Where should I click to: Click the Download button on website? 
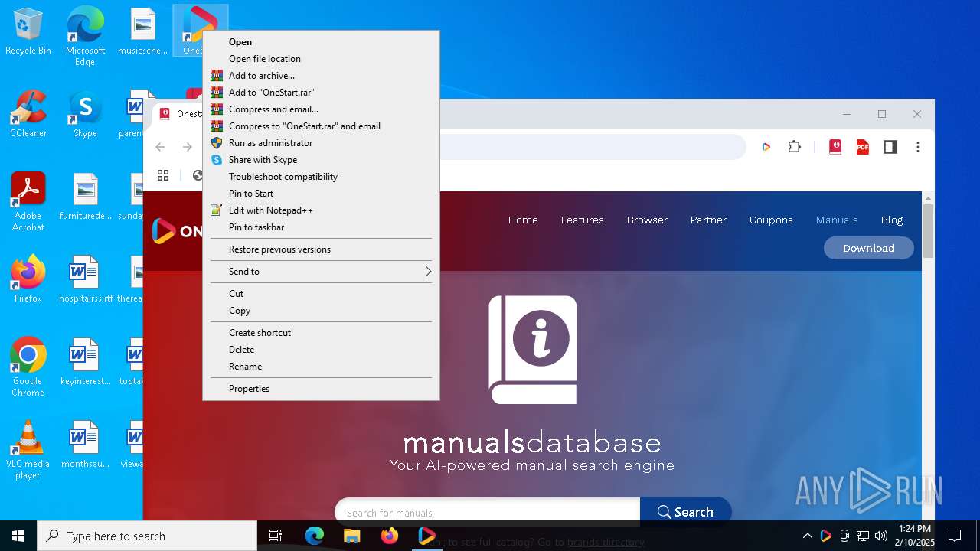tap(868, 248)
